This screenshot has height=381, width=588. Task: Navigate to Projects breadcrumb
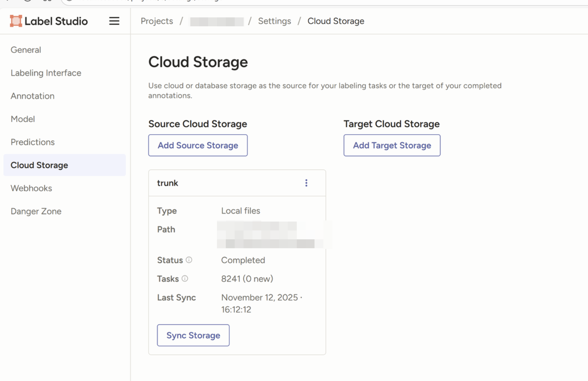click(157, 21)
